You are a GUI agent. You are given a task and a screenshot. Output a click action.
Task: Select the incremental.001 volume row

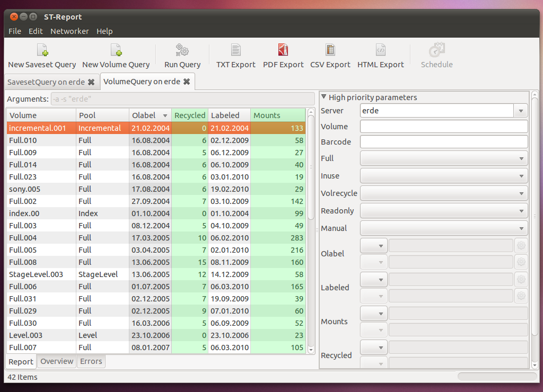156,128
